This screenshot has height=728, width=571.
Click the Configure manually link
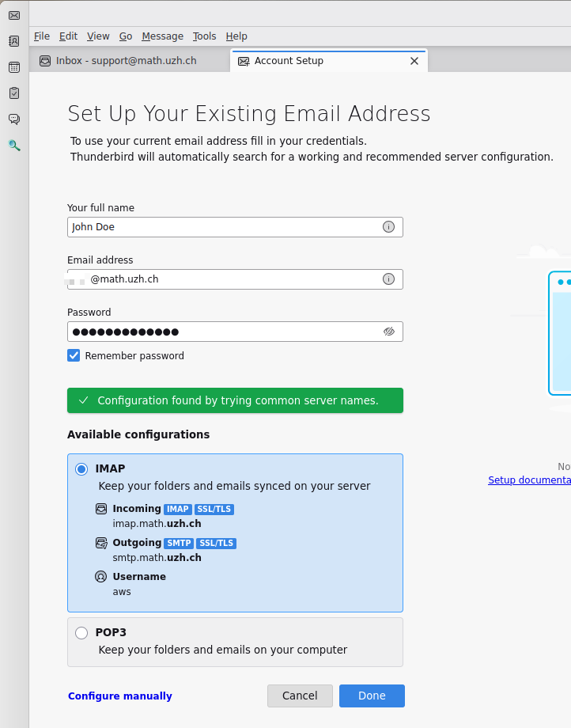coord(120,696)
